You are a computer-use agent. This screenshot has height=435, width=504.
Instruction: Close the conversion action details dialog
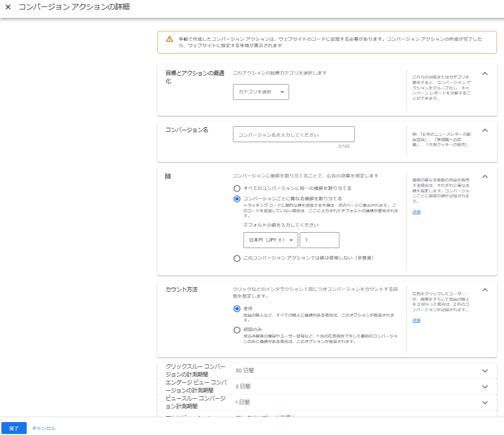point(8,8)
